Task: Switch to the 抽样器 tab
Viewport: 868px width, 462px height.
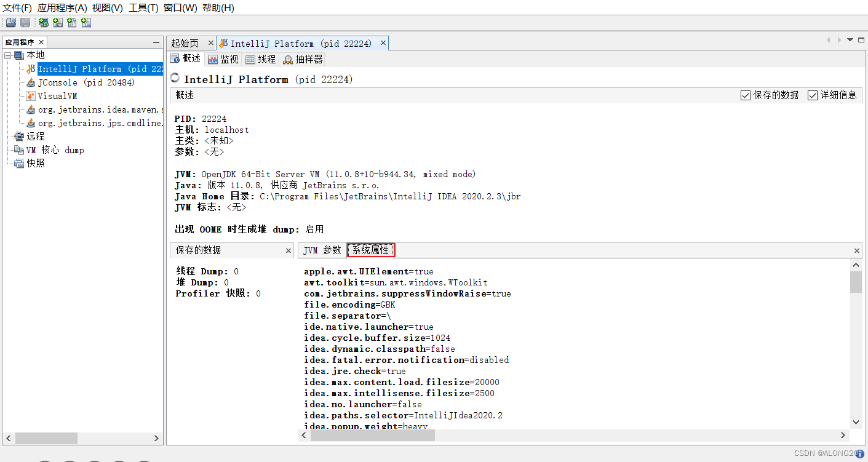Action: (303, 59)
